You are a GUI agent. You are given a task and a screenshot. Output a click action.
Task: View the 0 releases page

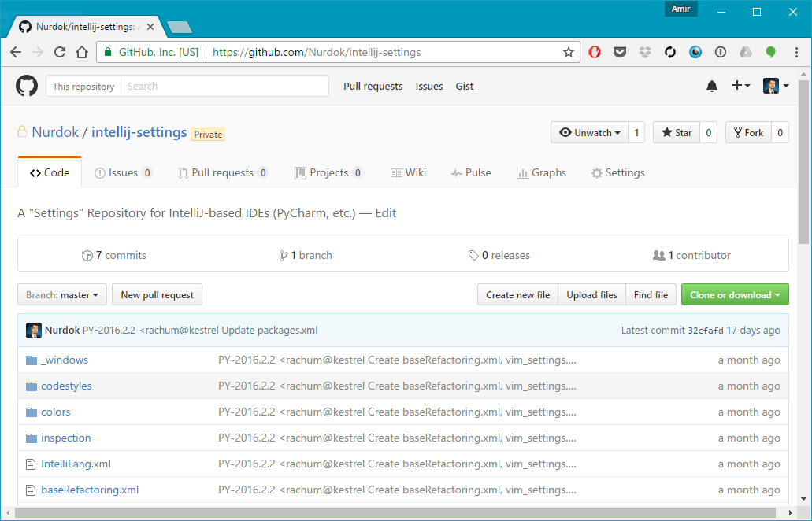[499, 255]
